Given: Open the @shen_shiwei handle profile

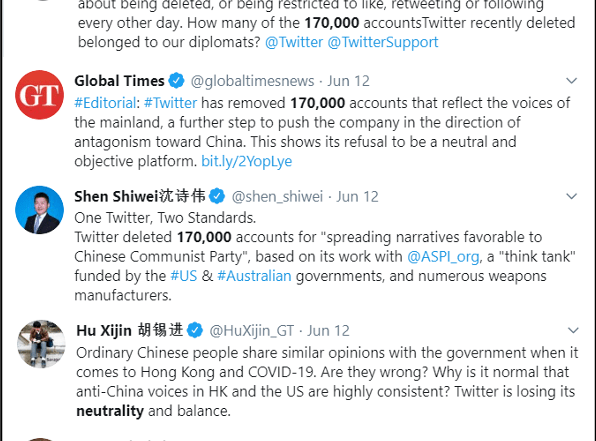Looking at the screenshot, I should [277, 197].
